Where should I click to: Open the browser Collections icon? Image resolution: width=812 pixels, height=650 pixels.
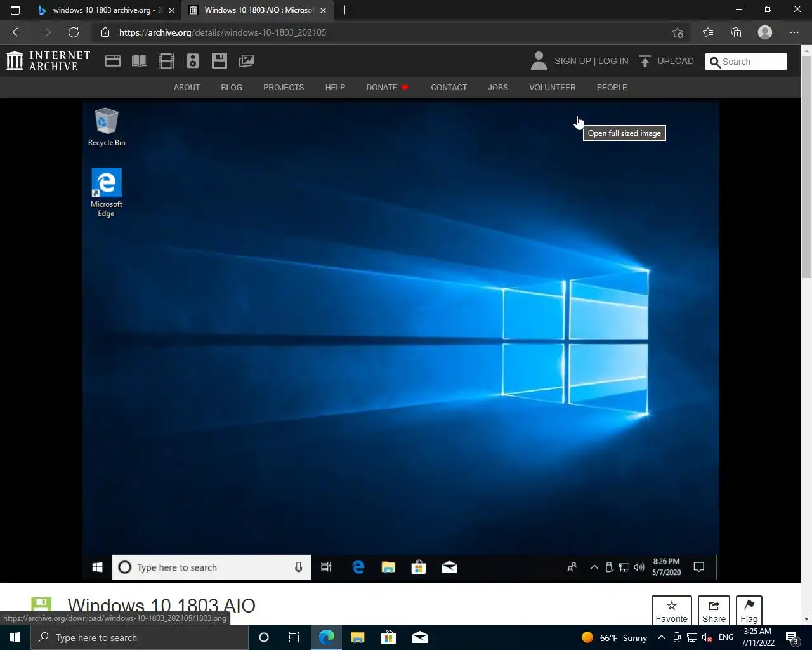point(736,32)
